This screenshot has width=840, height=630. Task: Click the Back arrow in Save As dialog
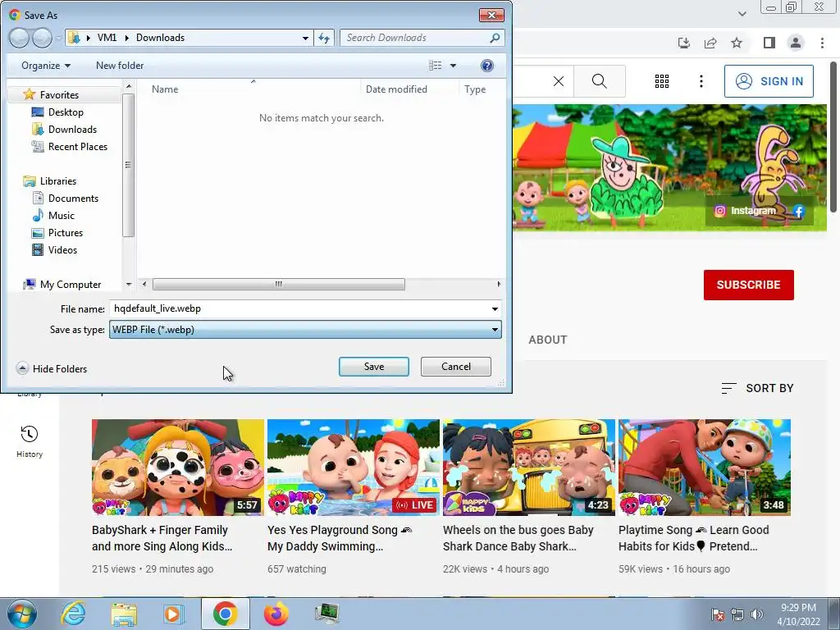(19, 38)
